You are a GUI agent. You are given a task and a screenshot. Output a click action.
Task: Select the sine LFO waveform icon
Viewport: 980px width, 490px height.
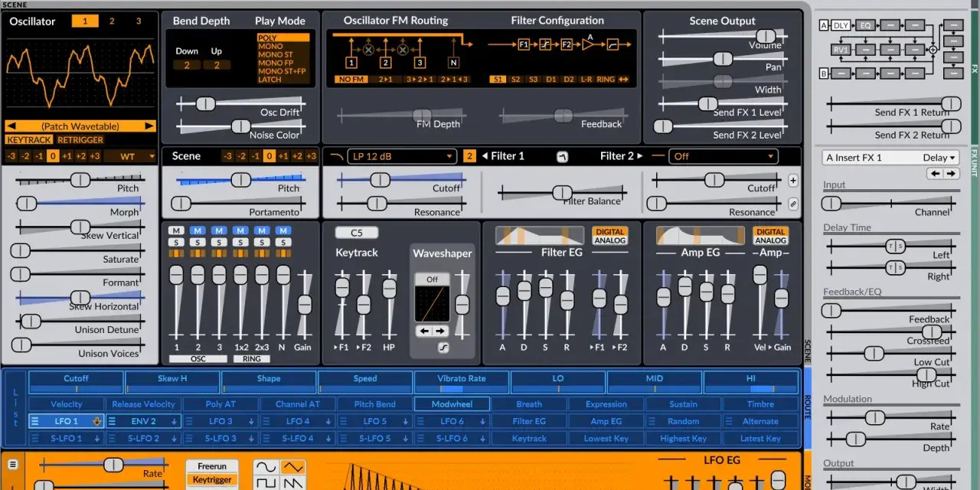coord(266,466)
